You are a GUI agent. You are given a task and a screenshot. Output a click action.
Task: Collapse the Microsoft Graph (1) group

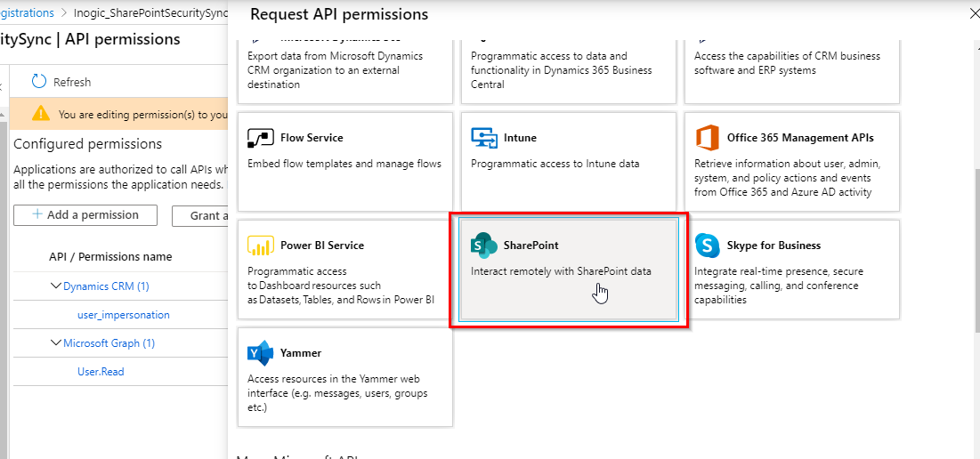pos(56,343)
